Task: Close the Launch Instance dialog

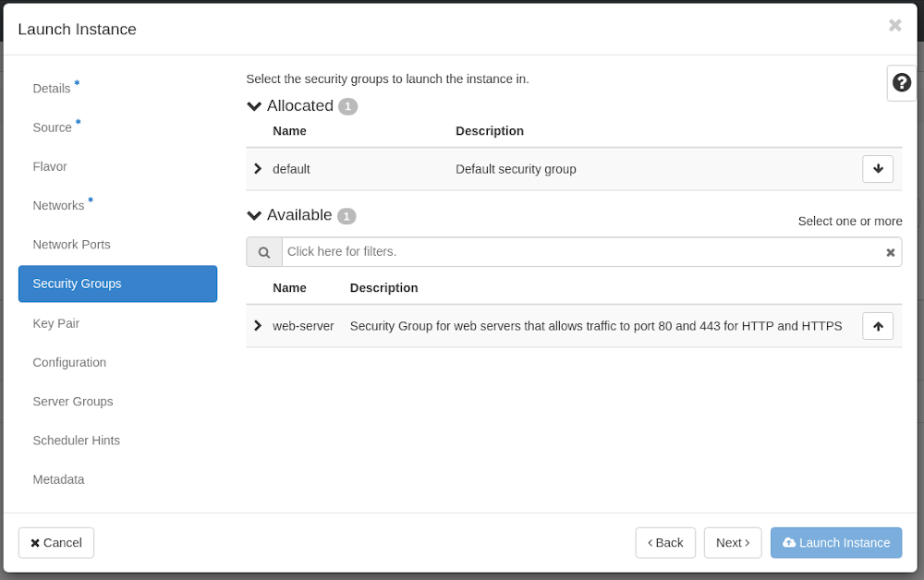Action: tap(894, 25)
